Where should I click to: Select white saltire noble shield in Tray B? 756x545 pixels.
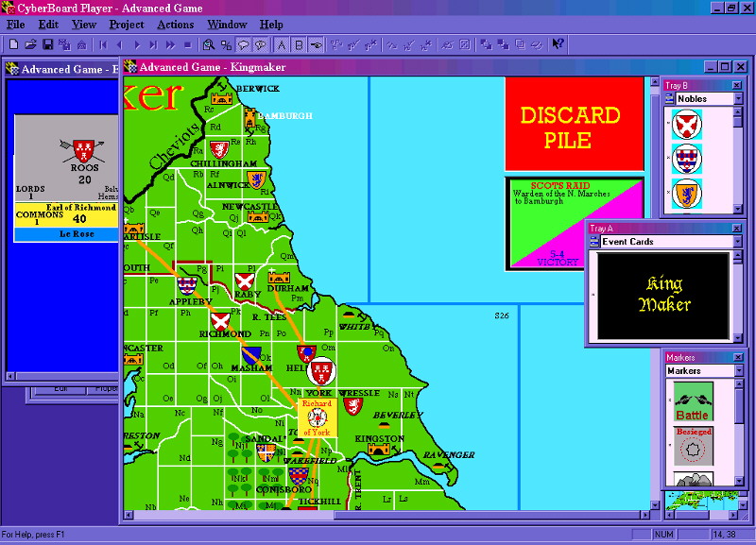pyautogui.click(x=687, y=125)
